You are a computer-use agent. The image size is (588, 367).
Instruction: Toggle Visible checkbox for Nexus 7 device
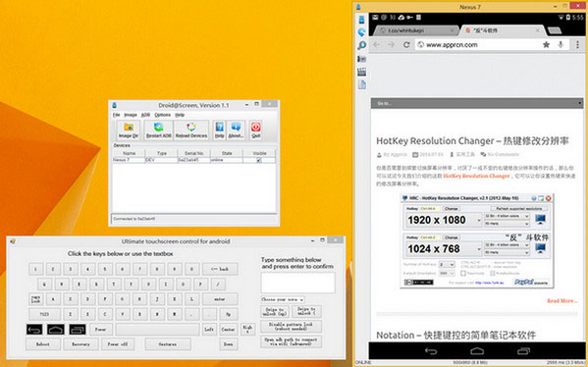point(259,160)
